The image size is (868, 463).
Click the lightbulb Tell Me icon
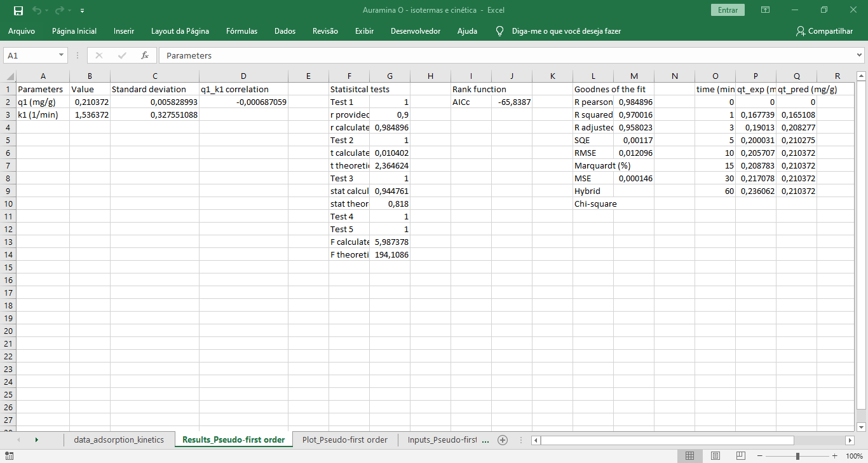coord(500,31)
